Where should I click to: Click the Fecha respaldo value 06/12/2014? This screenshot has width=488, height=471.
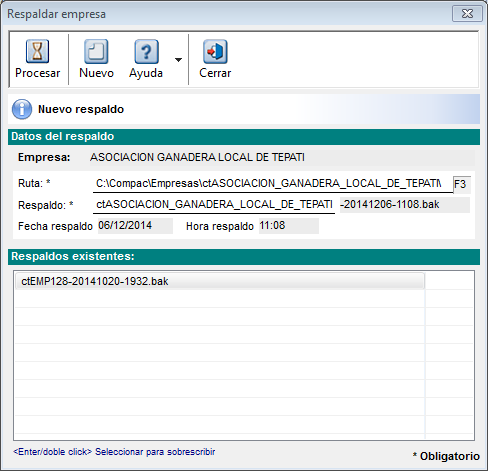click(x=135, y=226)
